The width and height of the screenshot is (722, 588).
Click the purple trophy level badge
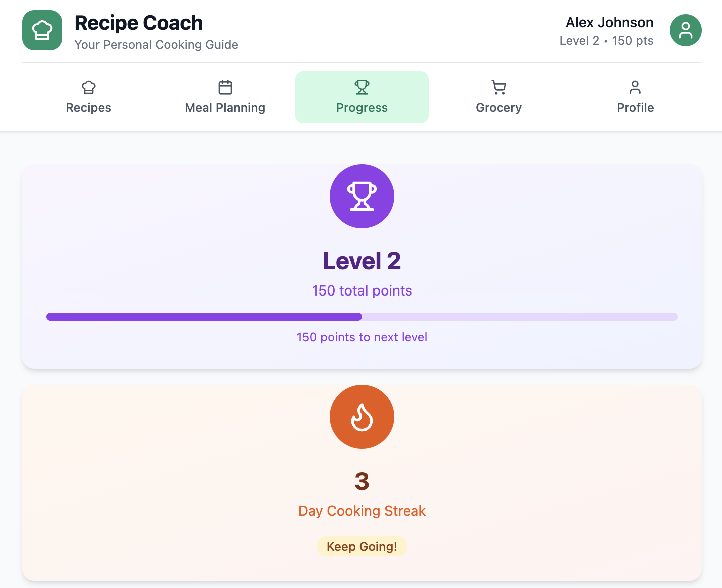coord(362,196)
